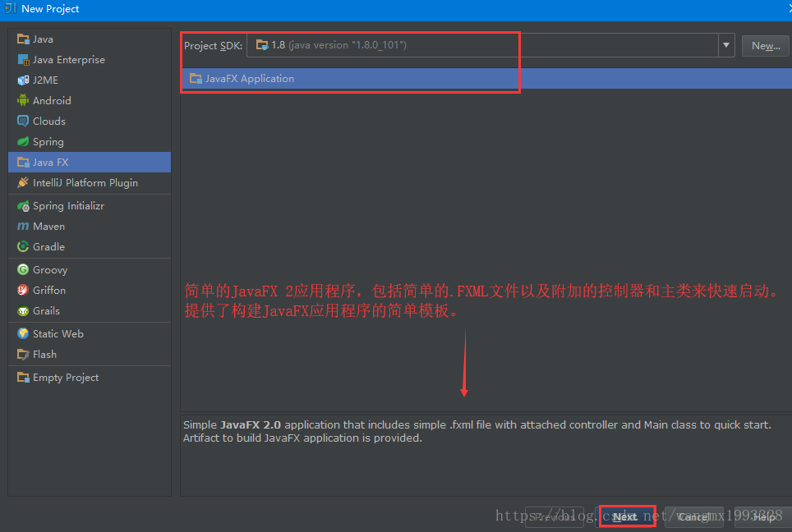Click the SDK folder icon in combo box
The image size is (792, 532).
click(x=261, y=45)
